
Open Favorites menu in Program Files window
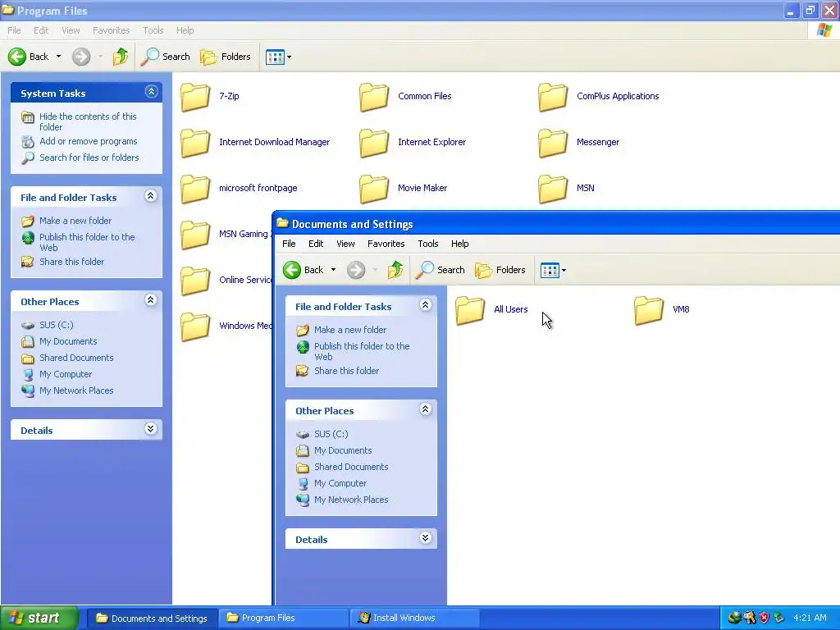pos(111,30)
